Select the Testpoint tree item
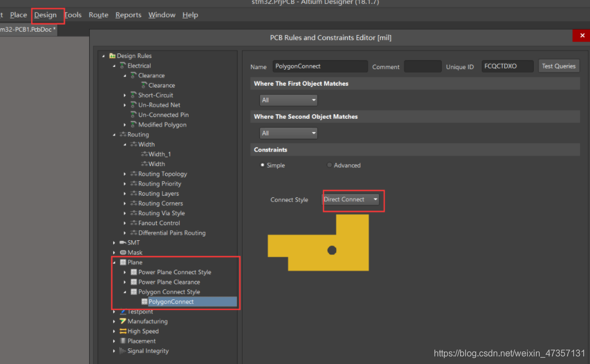 pyautogui.click(x=140, y=312)
